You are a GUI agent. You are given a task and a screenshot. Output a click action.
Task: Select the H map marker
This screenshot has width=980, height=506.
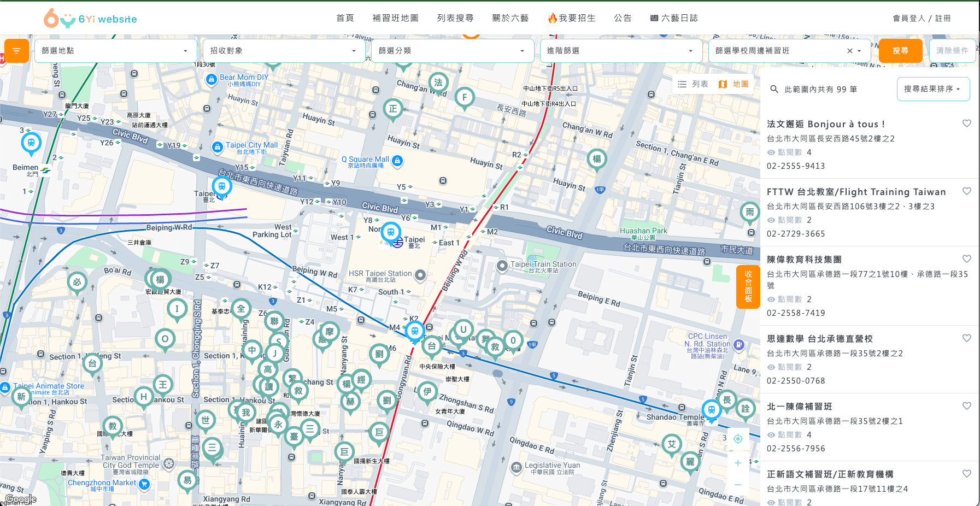[143, 397]
